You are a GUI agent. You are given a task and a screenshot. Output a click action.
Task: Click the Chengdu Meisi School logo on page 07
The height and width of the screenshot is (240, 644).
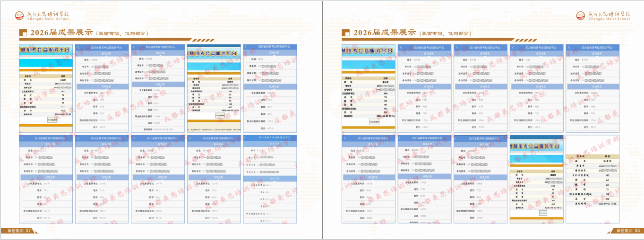(42, 16)
